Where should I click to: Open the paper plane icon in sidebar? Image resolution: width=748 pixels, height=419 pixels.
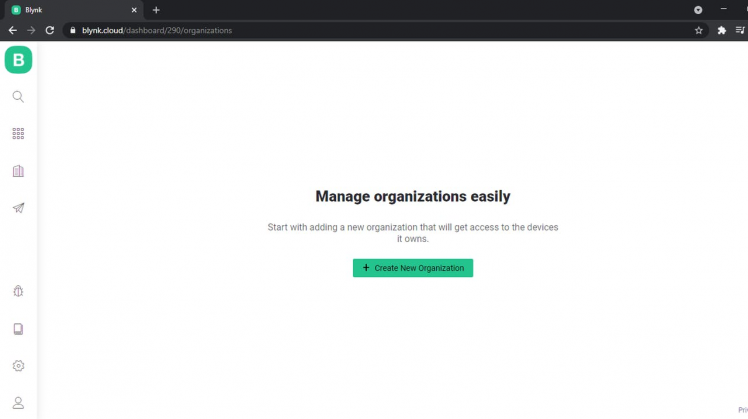pos(18,208)
